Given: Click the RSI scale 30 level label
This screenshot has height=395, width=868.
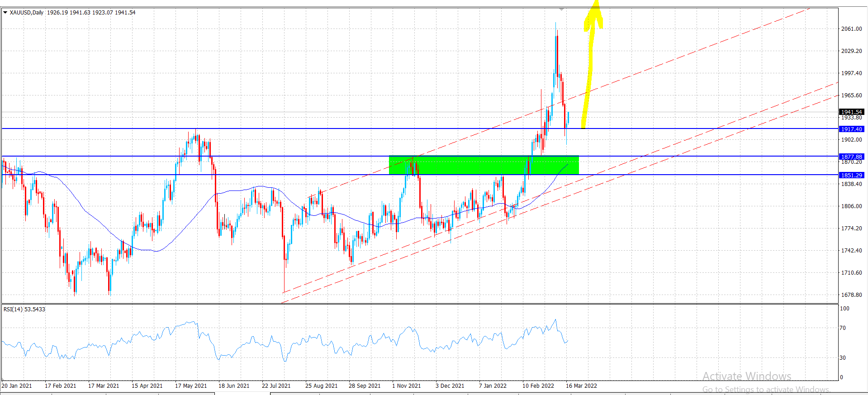Looking at the screenshot, I should [842, 358].
